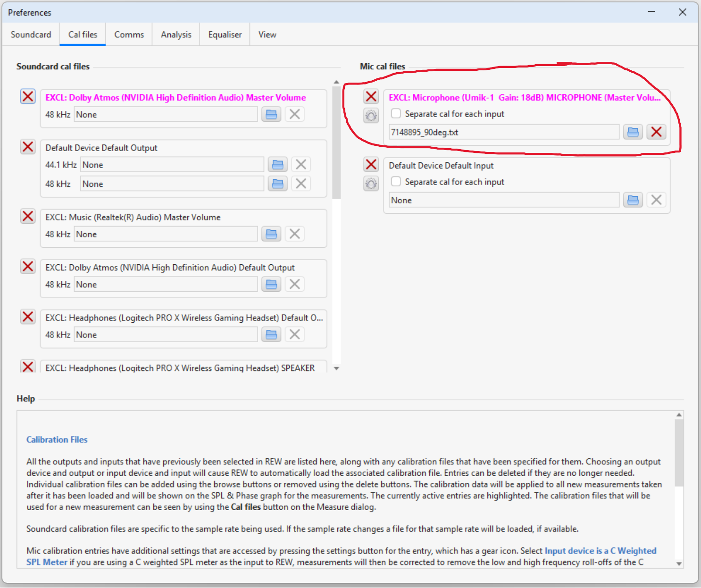Browse for the Umik-1 mic cal file
Viewport: 701px width, 588px height.
coord(633,132)
